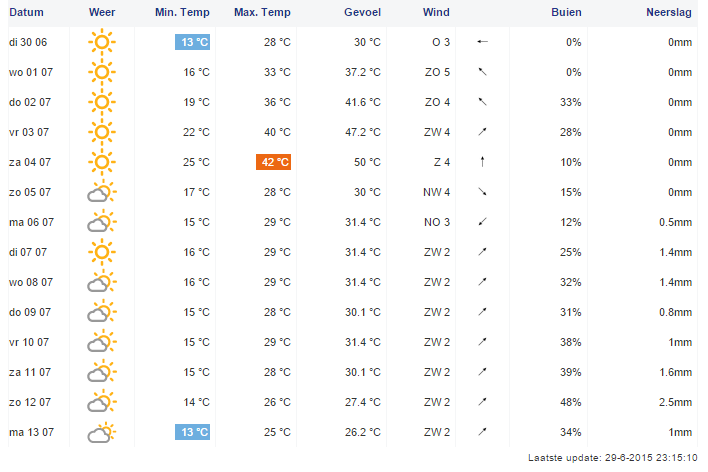Click the blue 13 °C badge for ma 13 07
Viewport: 708px width, 472px height.
point(194,432)
